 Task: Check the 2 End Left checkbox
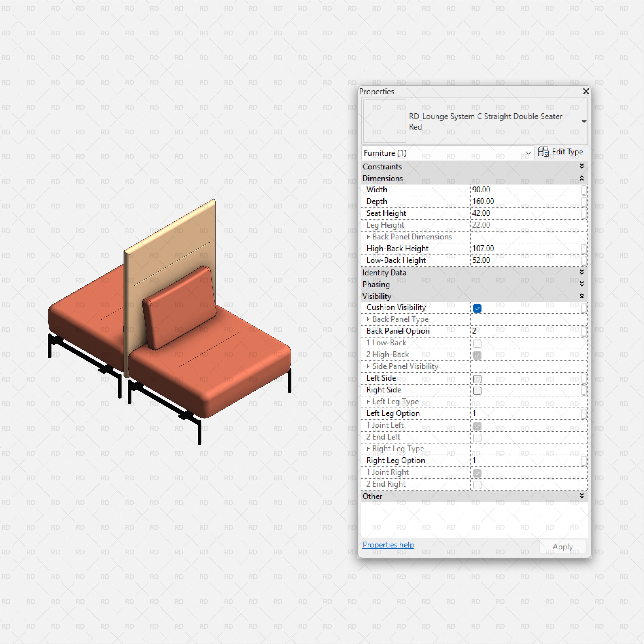tap(477, 438)
